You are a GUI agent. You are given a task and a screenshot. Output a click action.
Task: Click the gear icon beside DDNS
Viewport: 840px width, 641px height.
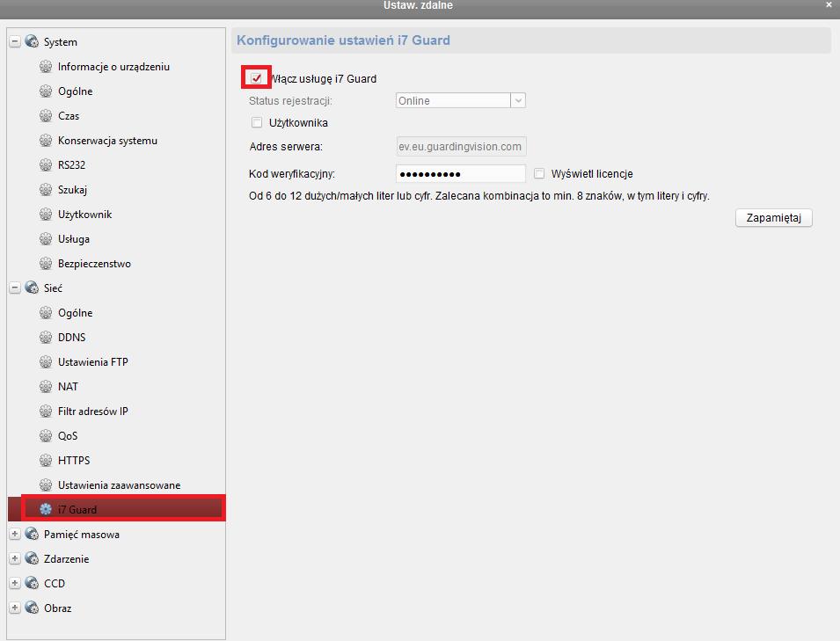(x=46, y=338)
